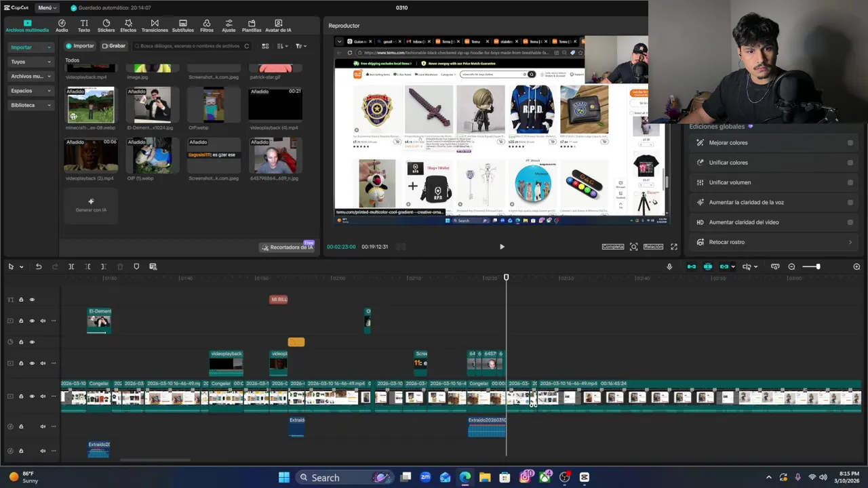The height and width of the screenshot is (488, 868).
Task: Click the marker shield icon
Action: click(x=136, y=267)
